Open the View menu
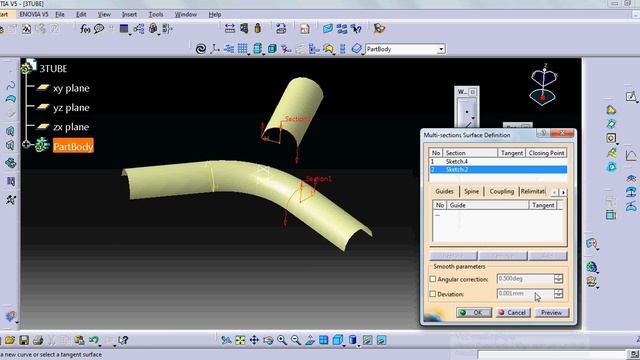This screenshot has height=360, width=640. click(x=104, y=14)
